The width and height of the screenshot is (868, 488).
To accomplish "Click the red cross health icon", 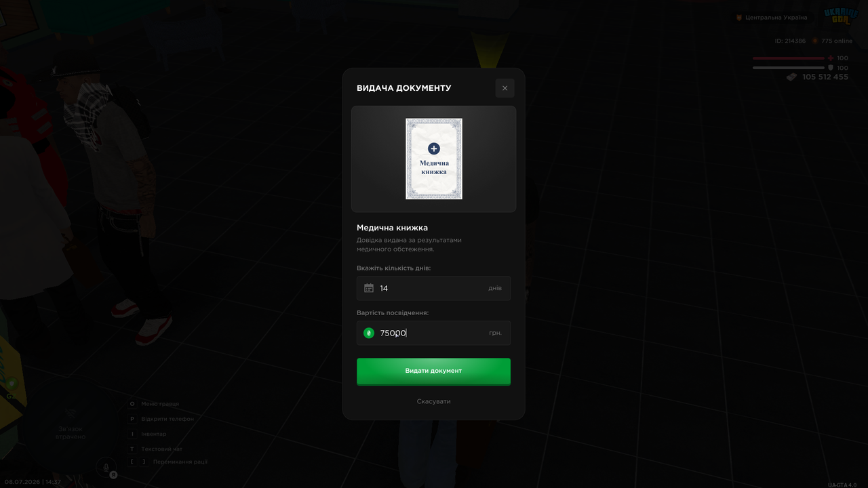I will (x=831, y=58).
